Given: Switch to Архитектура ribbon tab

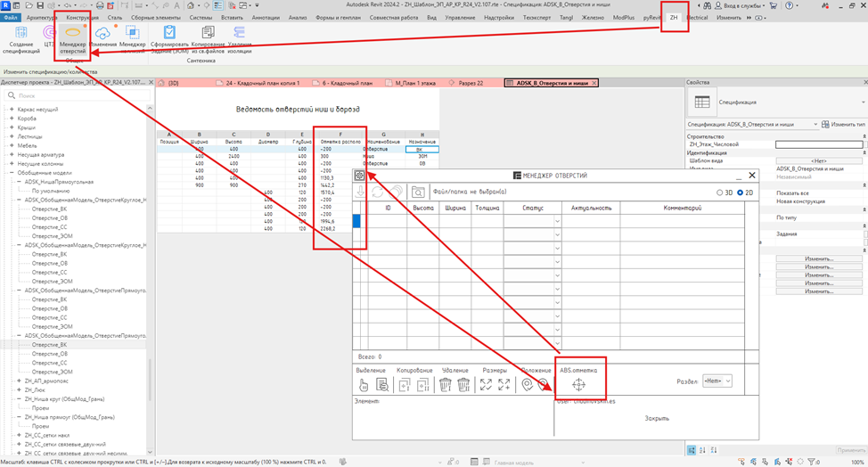Looking at the screenshot, I should [42, 18].
